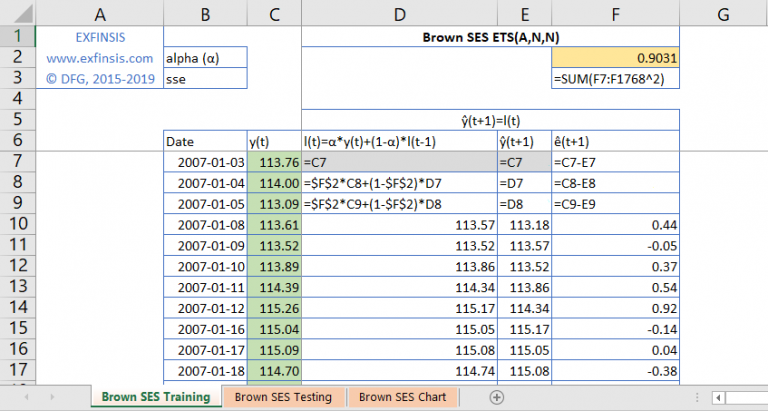
Task: Select the Brown SES Training tab
Action: click(x=157, y=397)
